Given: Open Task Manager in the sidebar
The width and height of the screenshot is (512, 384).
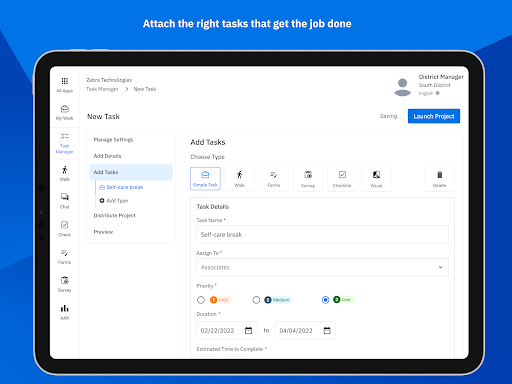Looking at the screenshot, I should point(65,143).
